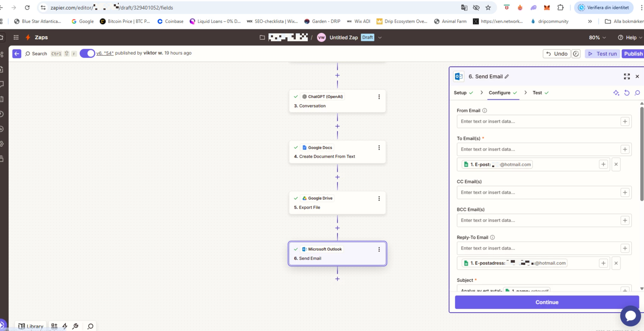Click the From Email input field
The height and width of the screenshot is (331, 644).
pos(538,122)
